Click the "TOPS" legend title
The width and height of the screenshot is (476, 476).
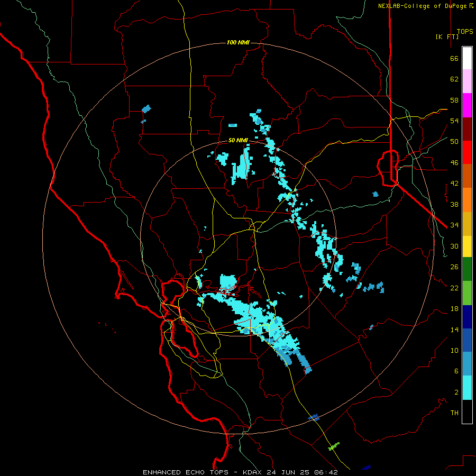click(x=465, y=32)
